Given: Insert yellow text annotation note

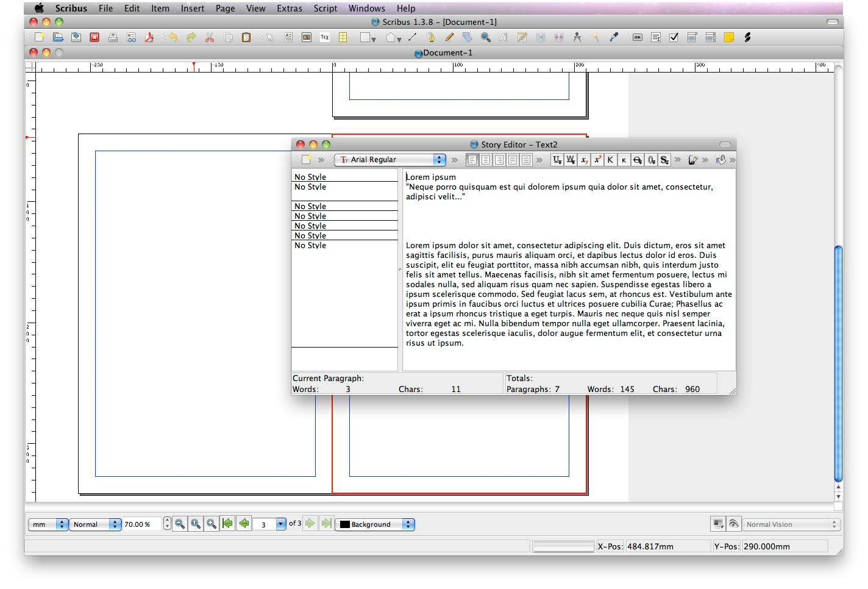Looking at the screenshot, I should [x=729, y=37].
